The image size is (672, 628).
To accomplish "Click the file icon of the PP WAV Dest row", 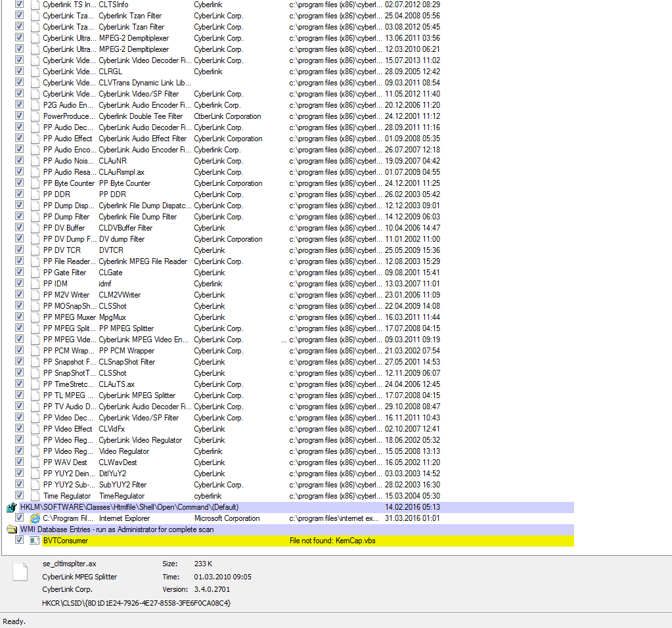I will (35, 462).
